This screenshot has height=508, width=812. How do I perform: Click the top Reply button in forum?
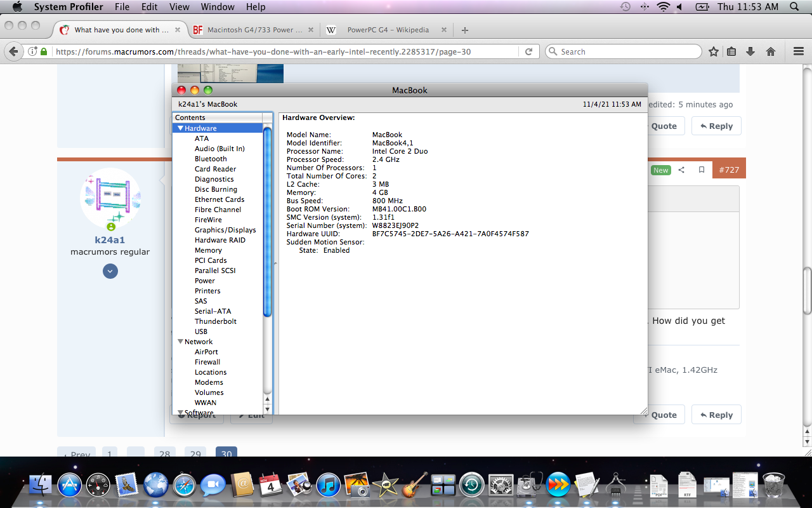pyautogui.click(x=716, y=126)
